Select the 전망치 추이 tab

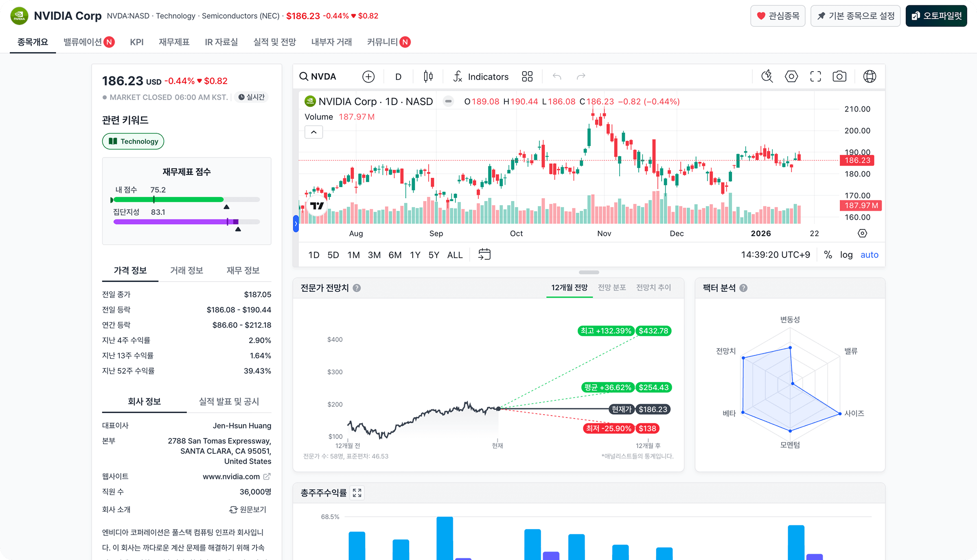[654, 288]
